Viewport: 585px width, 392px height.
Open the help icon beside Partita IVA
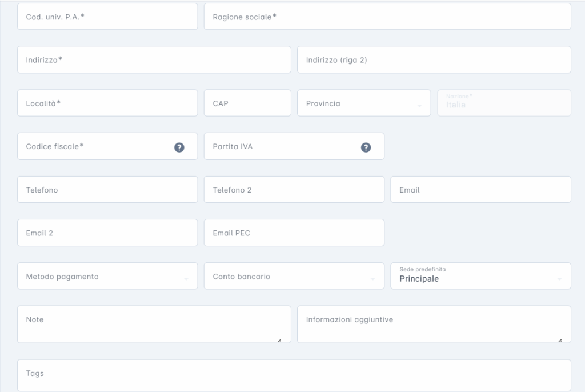pos(366,147)
